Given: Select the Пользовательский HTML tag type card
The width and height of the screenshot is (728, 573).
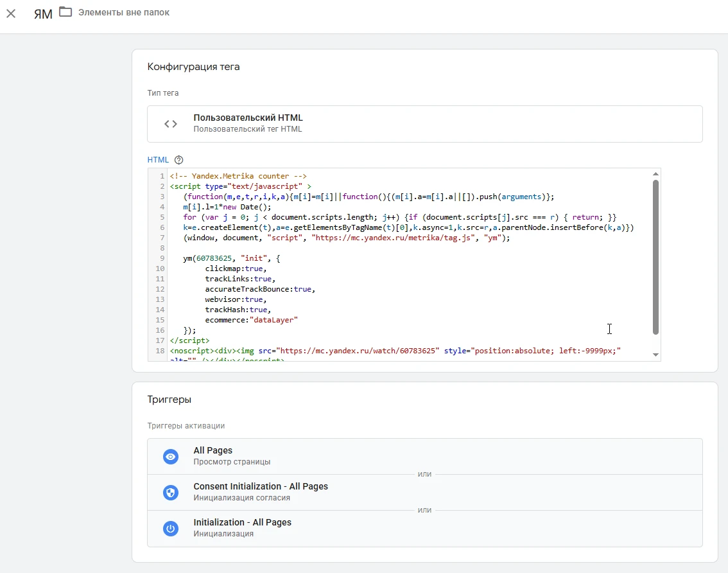Looking at the screenshot, I should point(425,123).
